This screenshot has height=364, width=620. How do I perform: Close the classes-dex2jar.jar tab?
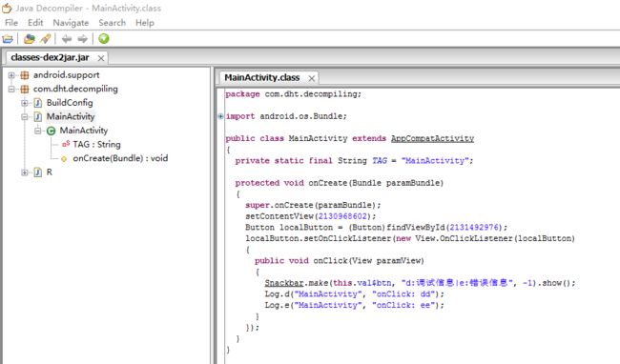(x=101, y=58)
